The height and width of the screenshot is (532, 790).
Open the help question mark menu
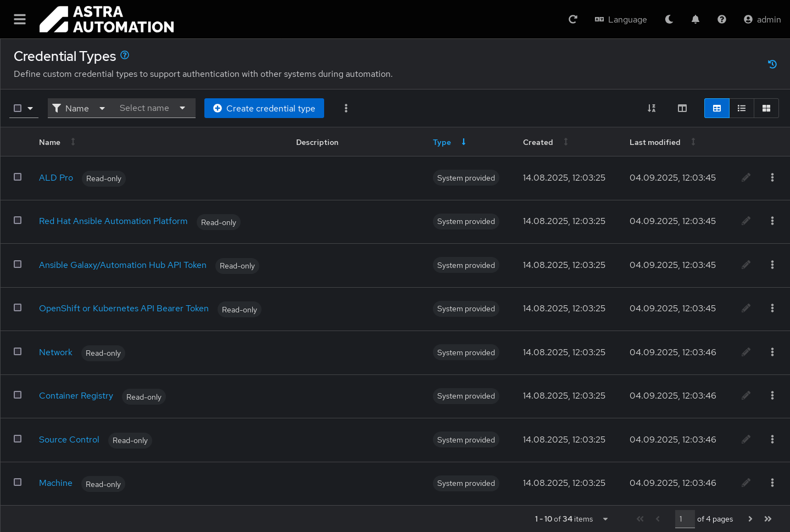[x=721, y=19]
